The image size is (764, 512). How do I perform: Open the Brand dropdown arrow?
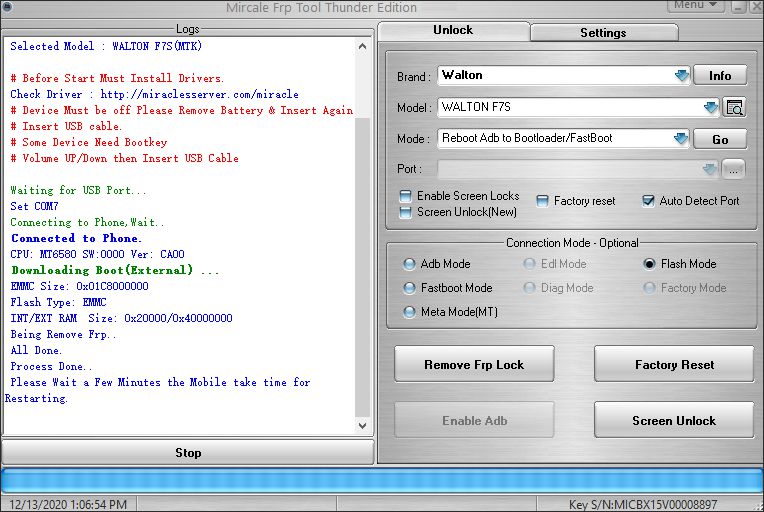point(682,76)
